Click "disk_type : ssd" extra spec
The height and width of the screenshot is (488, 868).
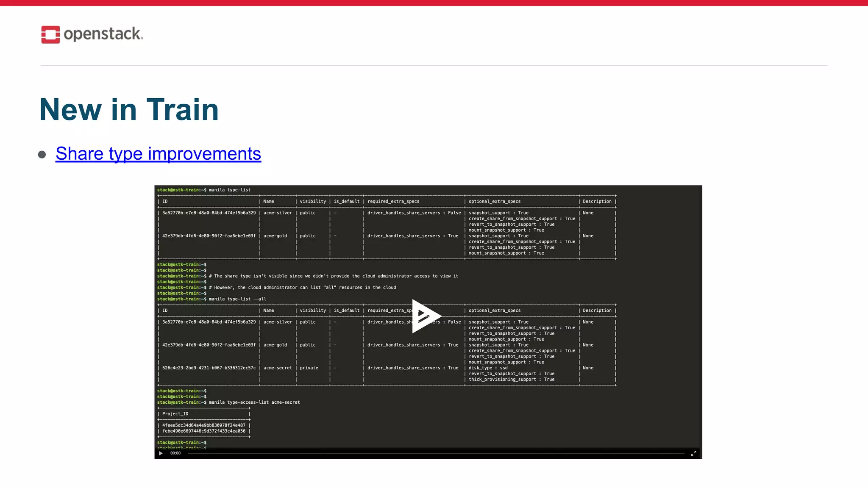click(x=488, y=368)
